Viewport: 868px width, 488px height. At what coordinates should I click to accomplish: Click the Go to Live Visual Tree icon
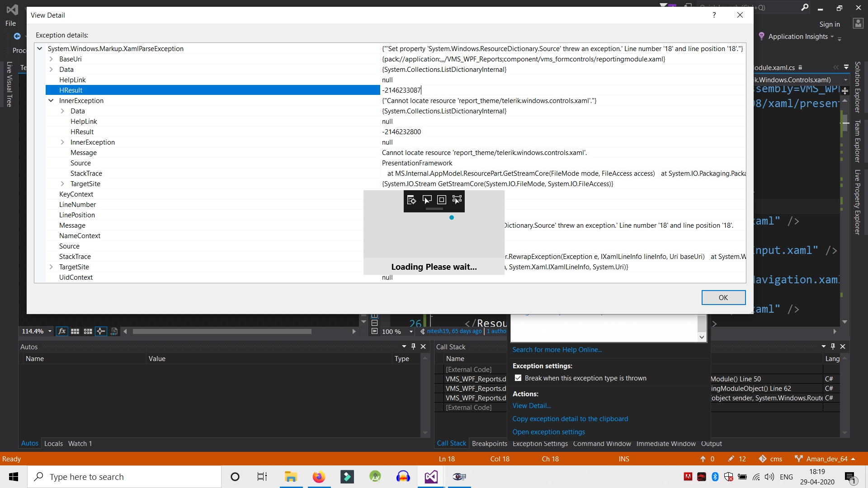[x=411, y=200]
